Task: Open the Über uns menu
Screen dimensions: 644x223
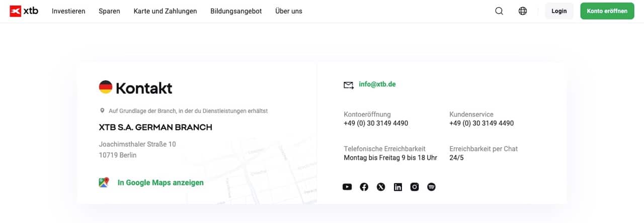Action: 289,11
